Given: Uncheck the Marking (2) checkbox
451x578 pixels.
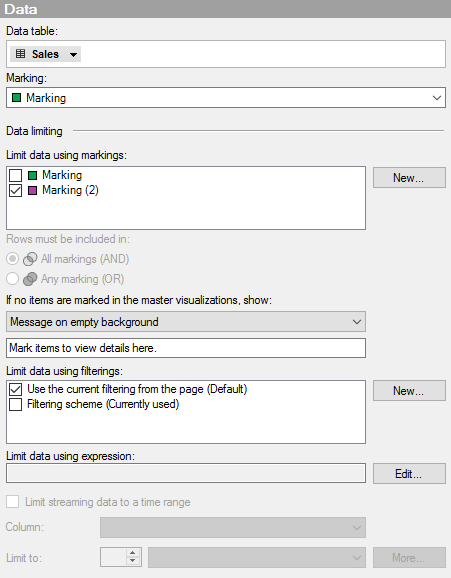Looking at the screenshot, I should [x=15, y=190].
